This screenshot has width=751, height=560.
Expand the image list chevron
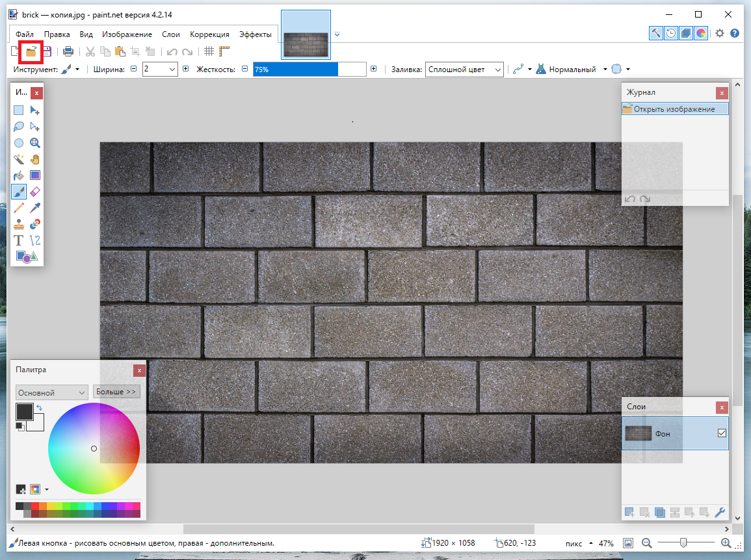tap(337, 34)
